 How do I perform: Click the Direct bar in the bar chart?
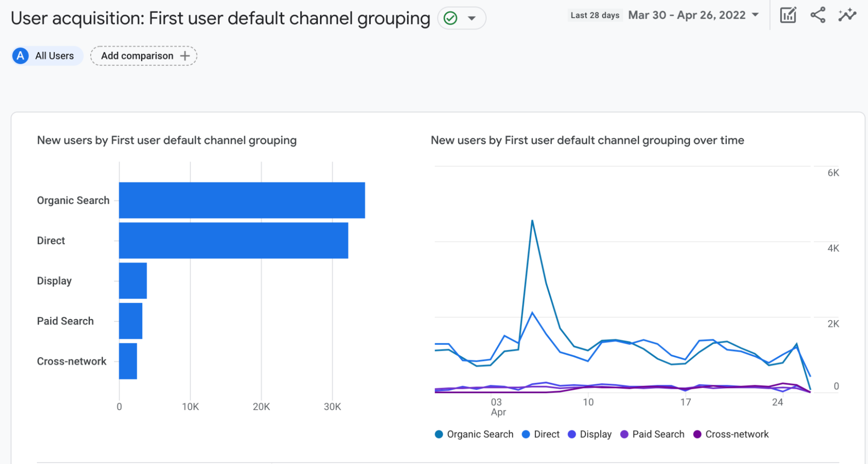pos(234,241)
